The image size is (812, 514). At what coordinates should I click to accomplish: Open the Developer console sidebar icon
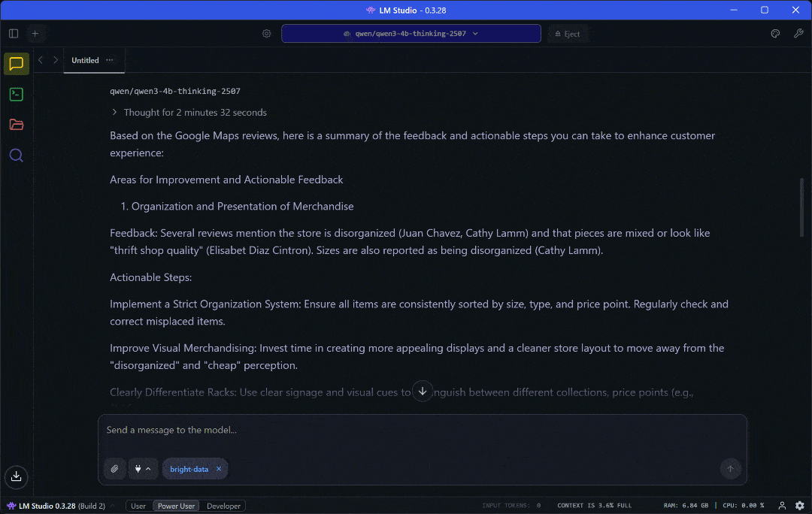[16, 94]
